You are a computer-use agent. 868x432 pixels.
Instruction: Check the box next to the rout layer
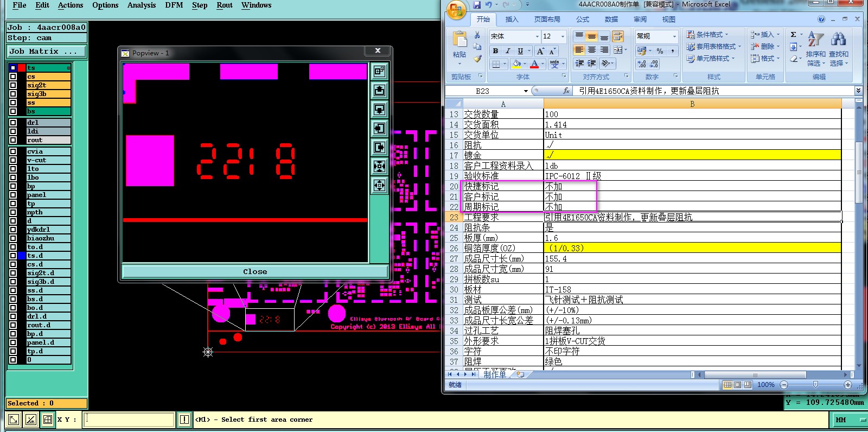(13, 140)
